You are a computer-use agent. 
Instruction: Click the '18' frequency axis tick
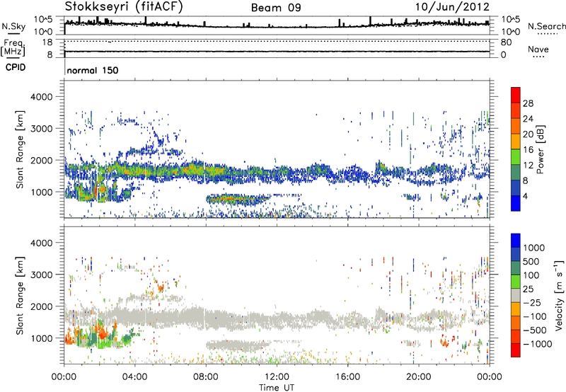47,42
